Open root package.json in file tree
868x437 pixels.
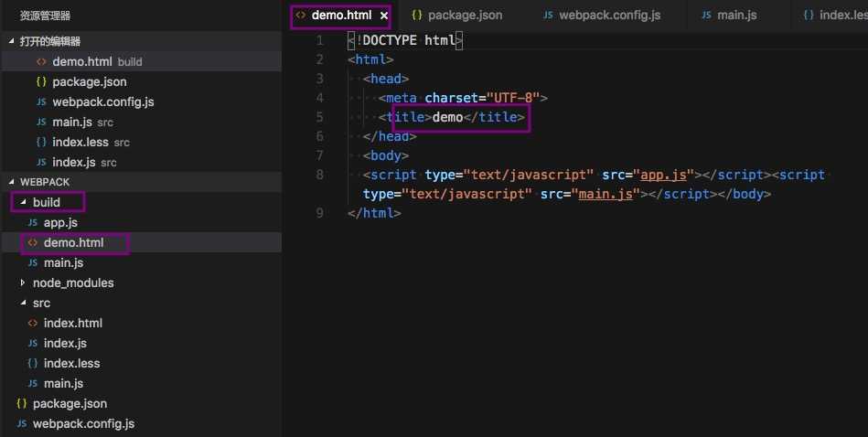(141, 404)
